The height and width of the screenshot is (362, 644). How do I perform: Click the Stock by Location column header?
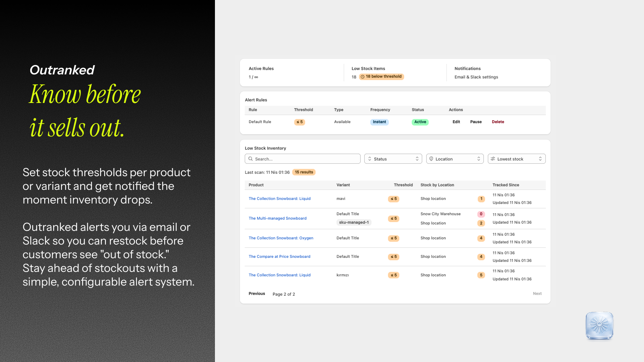(x=437, y=185)
